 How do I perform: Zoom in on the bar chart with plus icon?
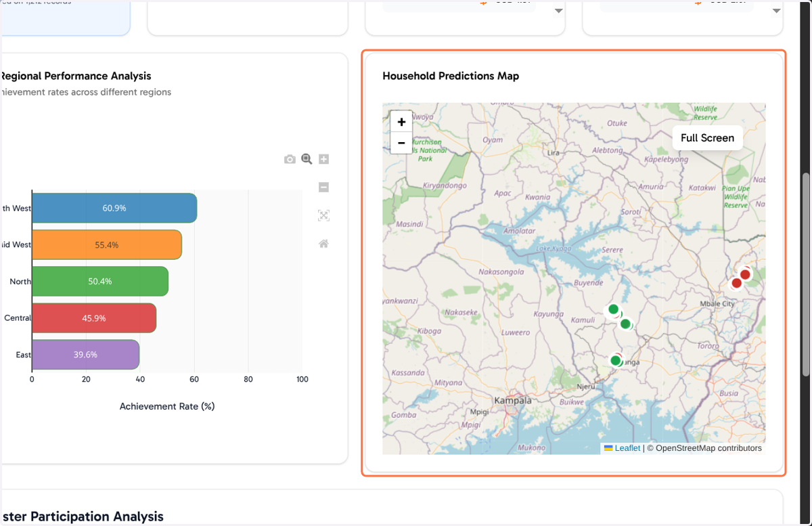point(323,159)
